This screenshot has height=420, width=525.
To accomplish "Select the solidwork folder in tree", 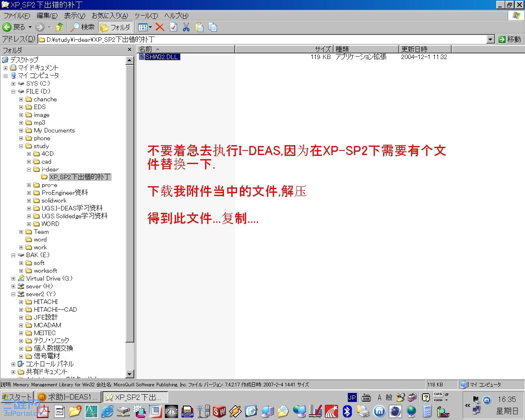I will tap(54, 201).
